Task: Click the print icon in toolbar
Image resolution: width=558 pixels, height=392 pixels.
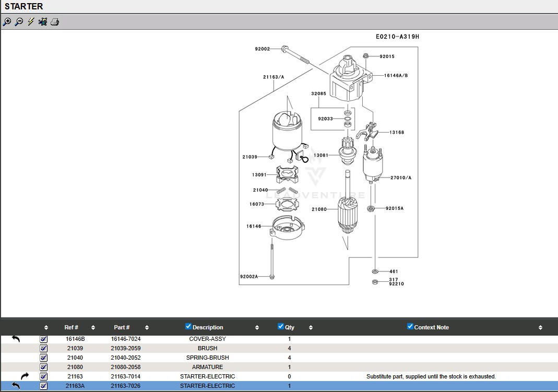Action: [x=55, y=22]
